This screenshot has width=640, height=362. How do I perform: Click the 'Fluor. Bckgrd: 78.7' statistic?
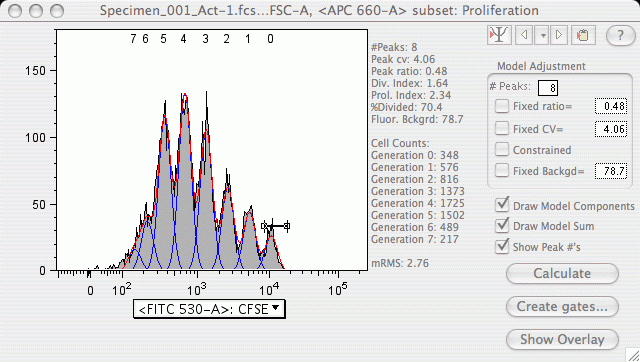[x=417, y=119]
